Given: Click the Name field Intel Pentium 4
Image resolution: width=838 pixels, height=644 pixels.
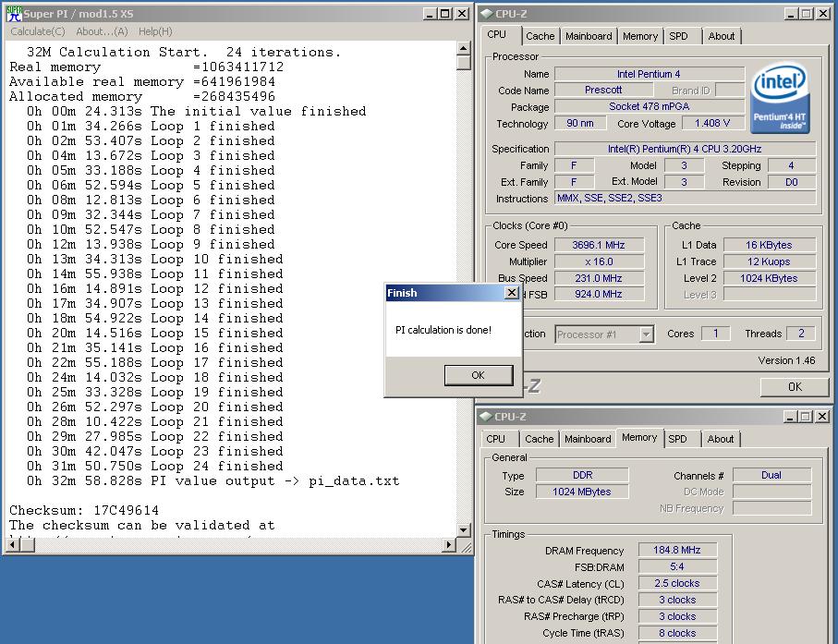Looking at the screenshot, I should click(650, 74).
